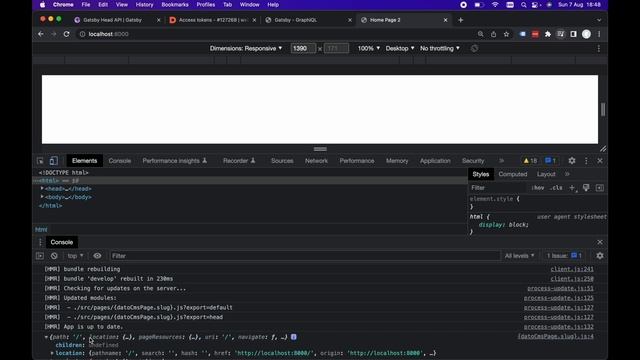Open process-update.js:132 source link

[x=559, y=327]
